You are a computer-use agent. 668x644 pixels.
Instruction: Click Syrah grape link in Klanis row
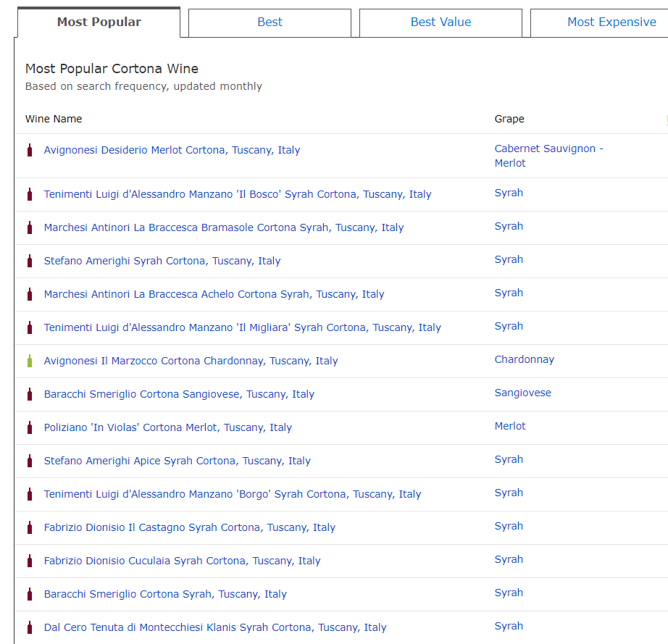pyautogui.click(x=509, y=626)
